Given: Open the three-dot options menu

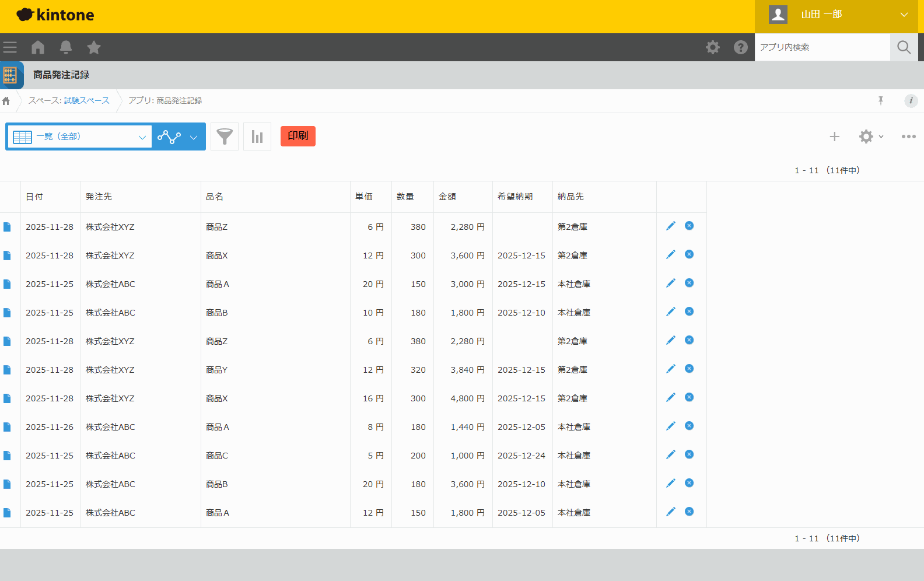Looking at the screenshot, I should tap(908, 136).
